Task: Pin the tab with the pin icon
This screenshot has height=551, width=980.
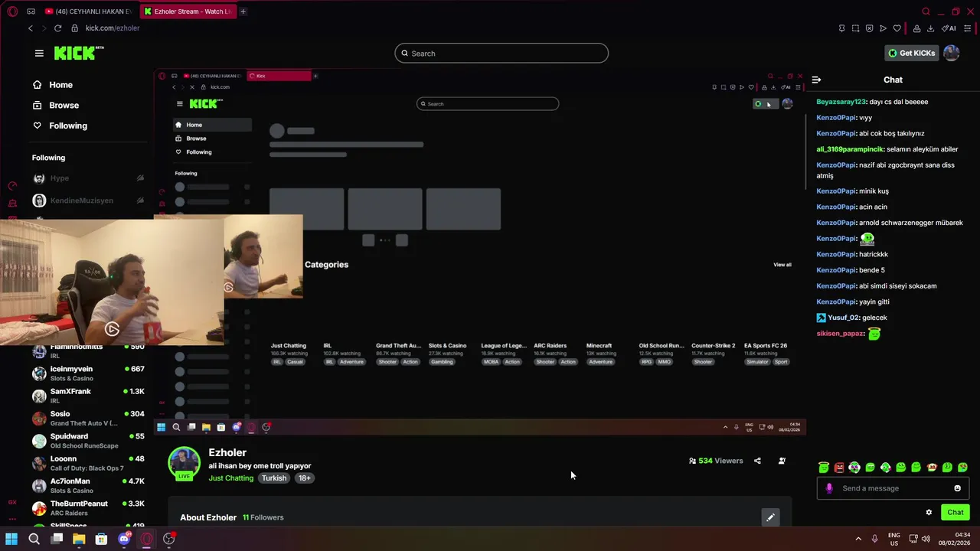Action: pos(841,28)
